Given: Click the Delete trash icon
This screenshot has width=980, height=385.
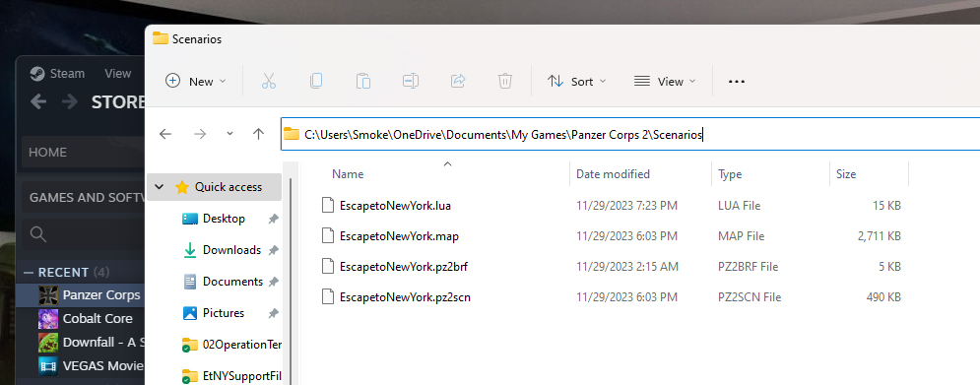Looking at the screenshot, I should [x=505, y=82].
